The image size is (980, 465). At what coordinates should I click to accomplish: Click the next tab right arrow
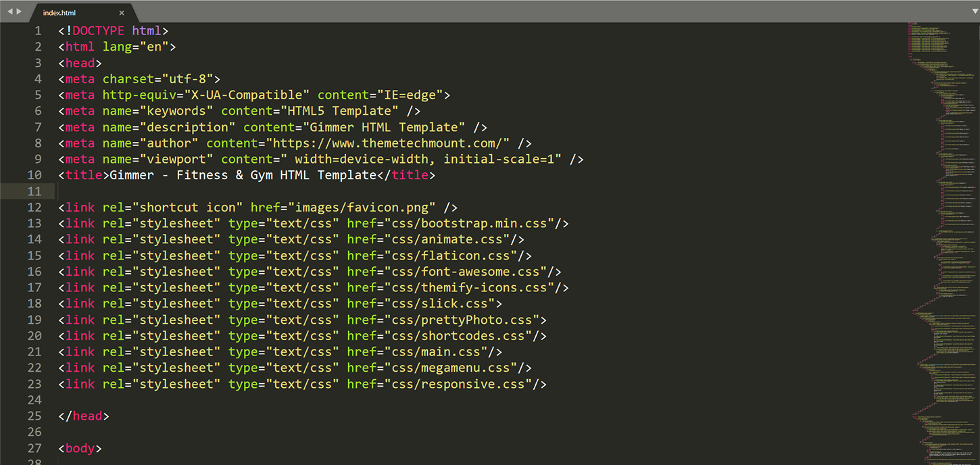[19, 12]
